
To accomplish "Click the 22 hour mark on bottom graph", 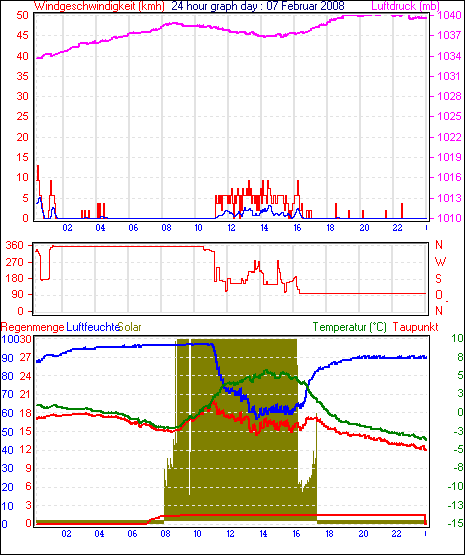I will pyautogui.click(x=396, y=533).
